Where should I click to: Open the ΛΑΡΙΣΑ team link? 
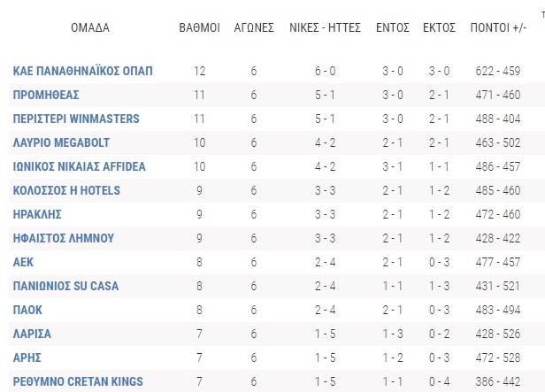click(x=33, y=334)
